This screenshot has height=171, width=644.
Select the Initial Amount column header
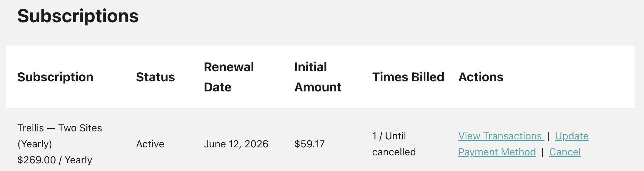click(x=317, y=77)
